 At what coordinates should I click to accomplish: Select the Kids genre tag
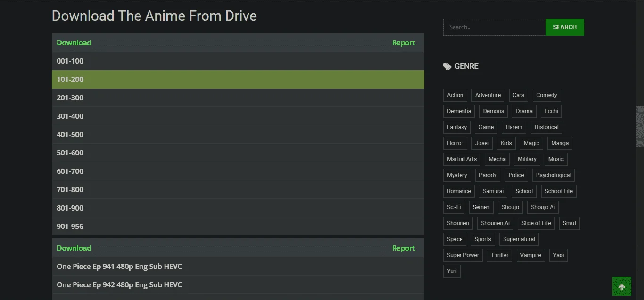click(506, 143)
